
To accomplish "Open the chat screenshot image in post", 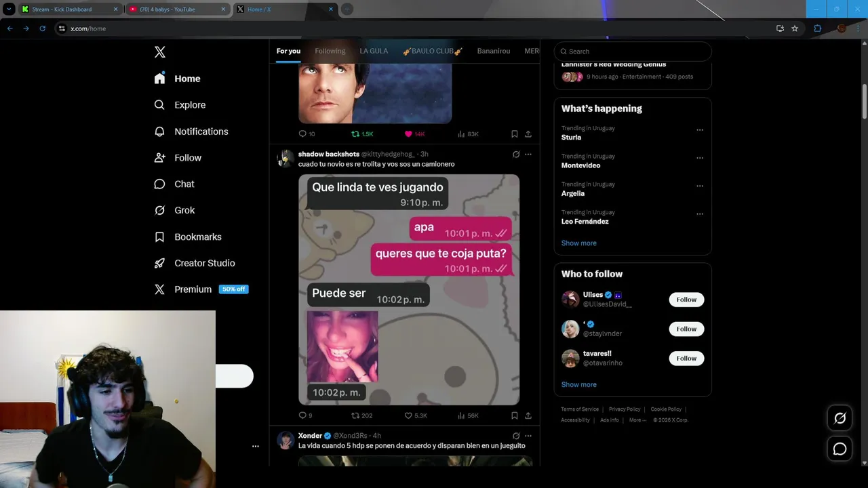I will coord(409,290).
